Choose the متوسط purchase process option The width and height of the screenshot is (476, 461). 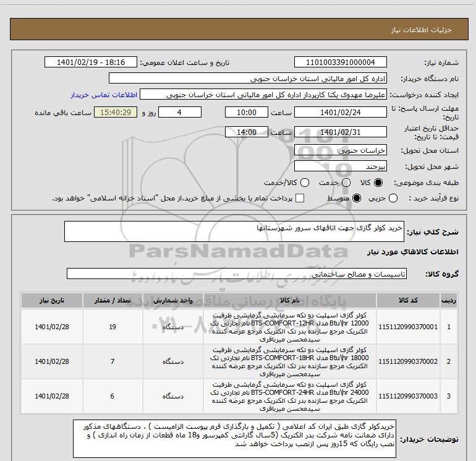click(x=357, y=198)
